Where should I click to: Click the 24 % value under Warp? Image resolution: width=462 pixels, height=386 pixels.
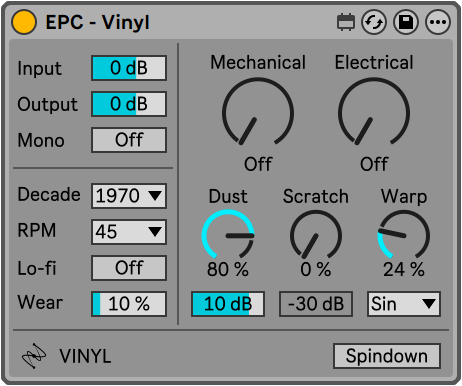point(404,269)
